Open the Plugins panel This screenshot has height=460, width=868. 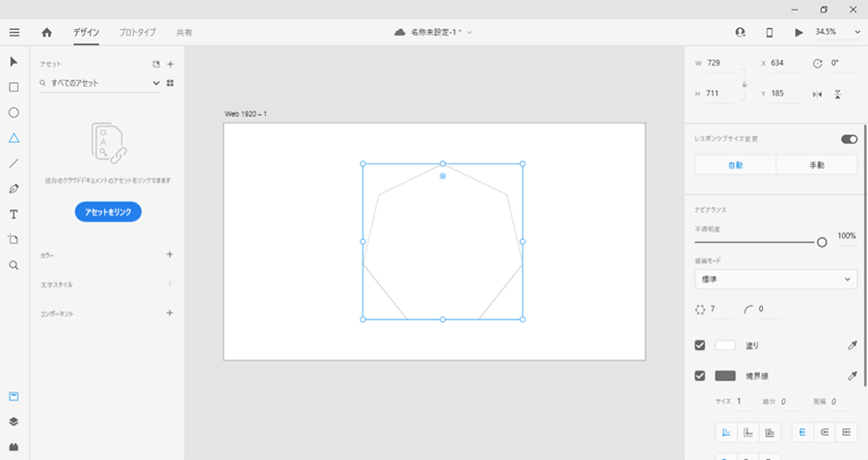tap(14, 446)
